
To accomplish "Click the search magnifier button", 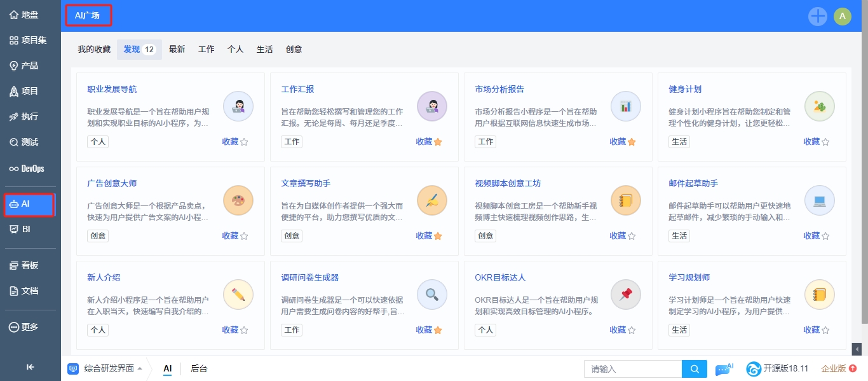I will (x=695, y=369).
